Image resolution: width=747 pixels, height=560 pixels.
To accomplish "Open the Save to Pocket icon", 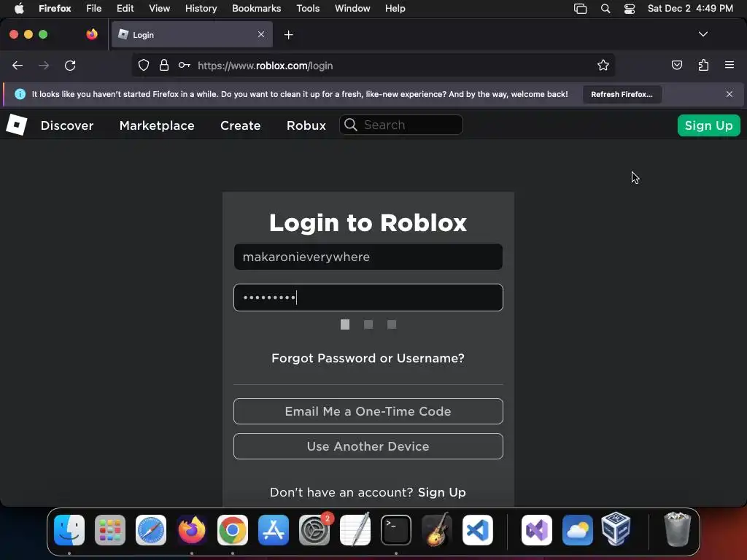I will [676, 65].
